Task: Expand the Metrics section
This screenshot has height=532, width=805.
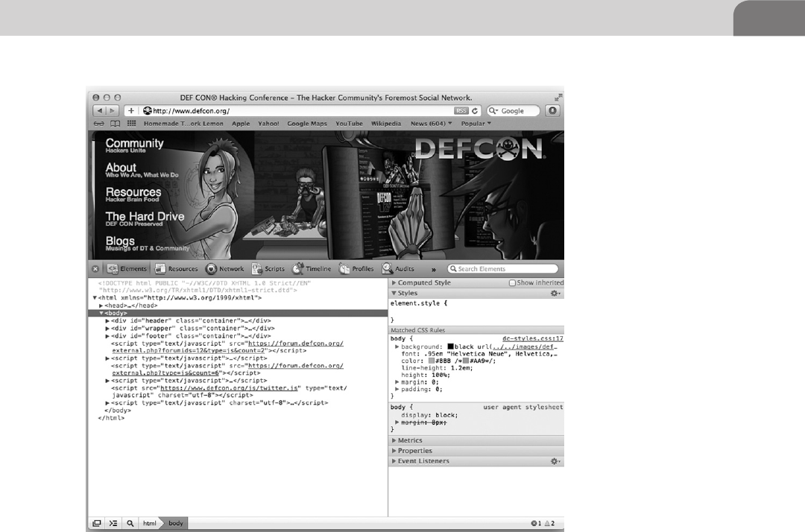Action: pyautogui.click(x=394, y=440)
